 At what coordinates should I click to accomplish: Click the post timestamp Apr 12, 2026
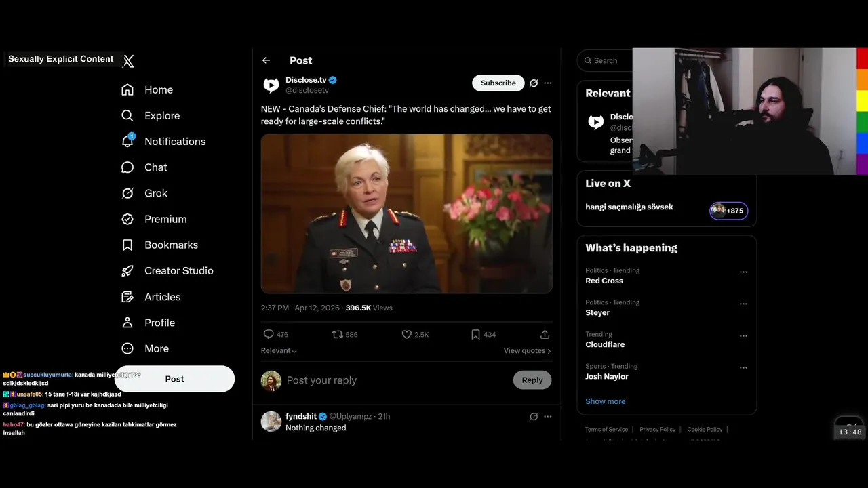pyautogui.click(x=300, y=308)
